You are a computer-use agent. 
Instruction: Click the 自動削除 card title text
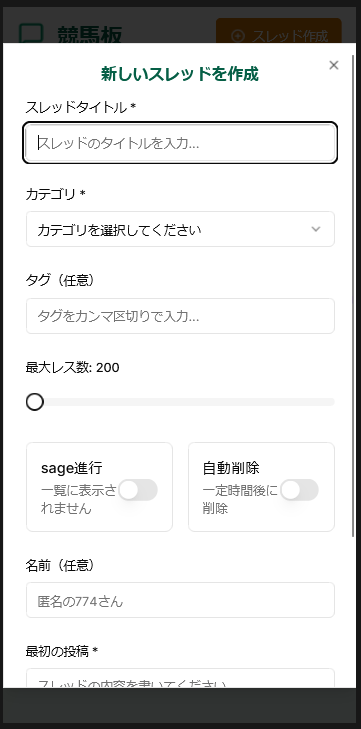(x=231, y=468)
